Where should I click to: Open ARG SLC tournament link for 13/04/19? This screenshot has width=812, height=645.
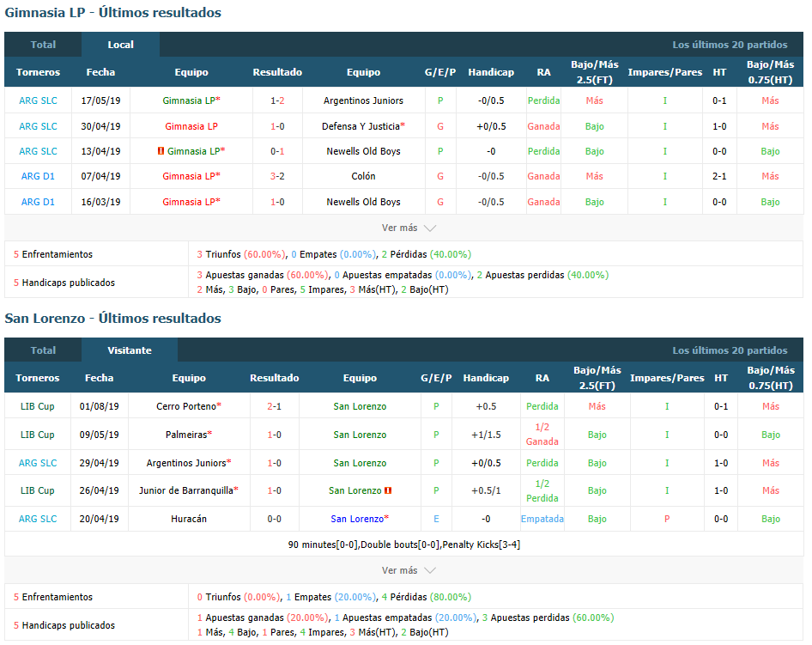tap(38, 151)
